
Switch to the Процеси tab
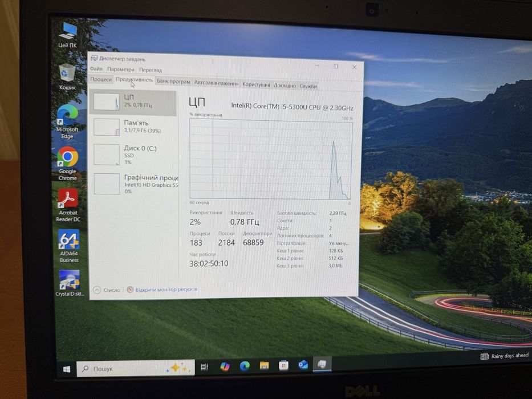tap(101, 79)
